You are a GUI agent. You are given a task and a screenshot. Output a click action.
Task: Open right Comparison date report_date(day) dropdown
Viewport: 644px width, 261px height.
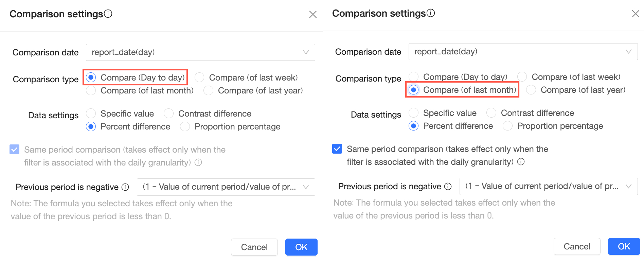523,52
